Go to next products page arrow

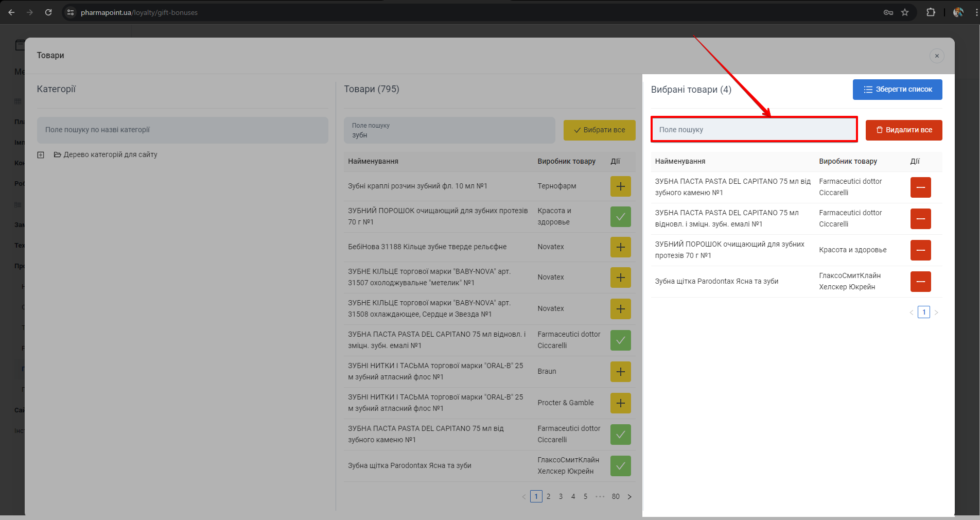629,497
